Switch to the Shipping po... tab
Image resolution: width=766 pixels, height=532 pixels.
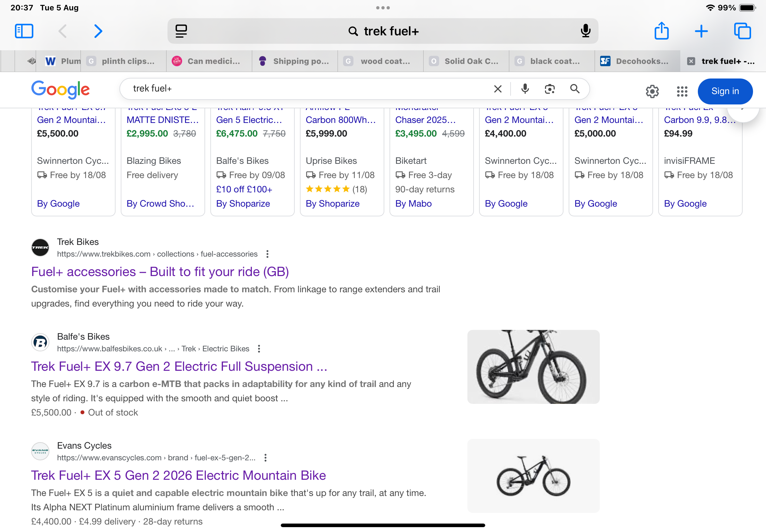click(x=295, y=61)
